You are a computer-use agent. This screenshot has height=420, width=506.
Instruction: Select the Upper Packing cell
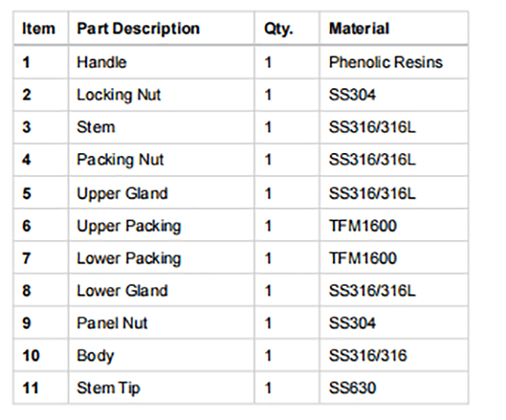coord(161,225)
